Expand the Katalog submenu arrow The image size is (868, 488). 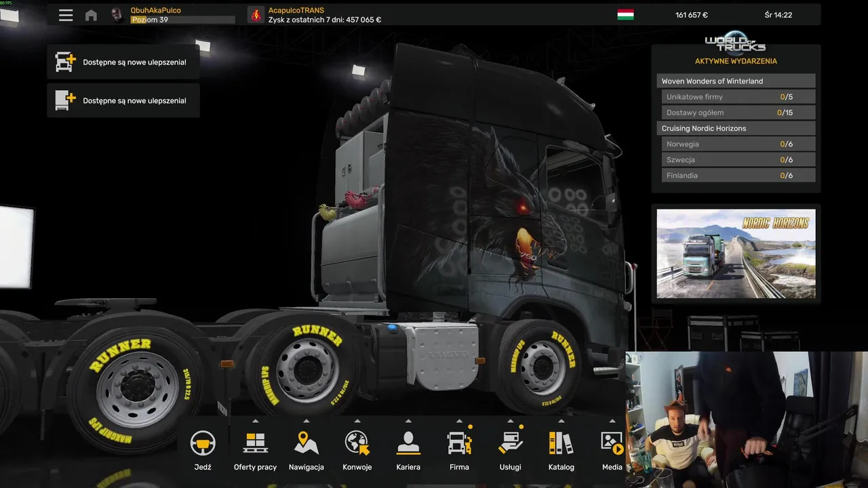(561, 421)
